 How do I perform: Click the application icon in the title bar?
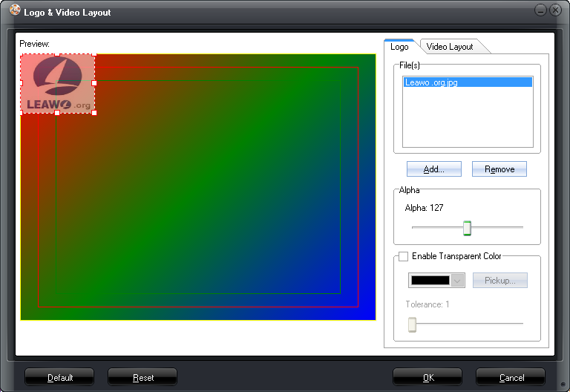(13, 12)
